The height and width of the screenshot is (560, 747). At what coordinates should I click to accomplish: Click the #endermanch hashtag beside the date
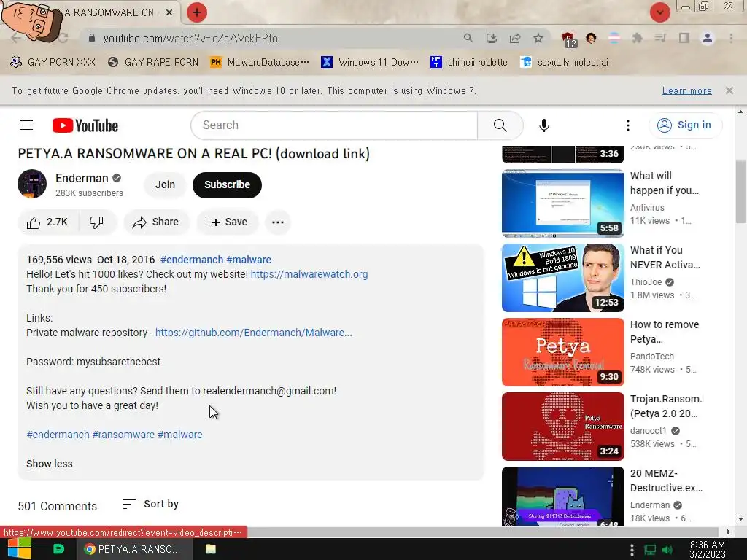(192, 260)
